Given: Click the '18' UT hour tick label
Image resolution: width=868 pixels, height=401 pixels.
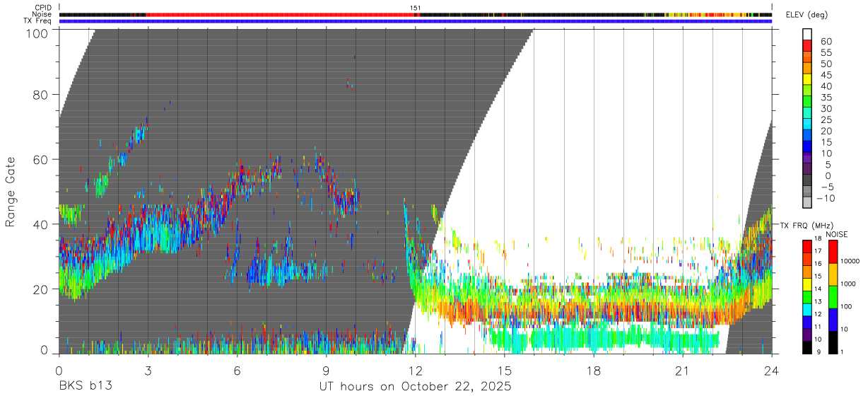Looking at the screenshot, I should pyautogui.click(x=593, y=370).
